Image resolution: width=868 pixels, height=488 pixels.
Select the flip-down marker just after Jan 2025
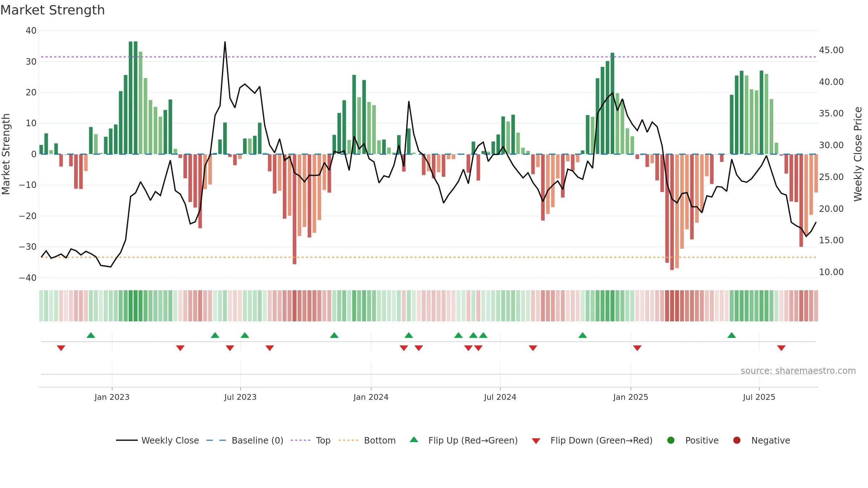tap(637, 348)
